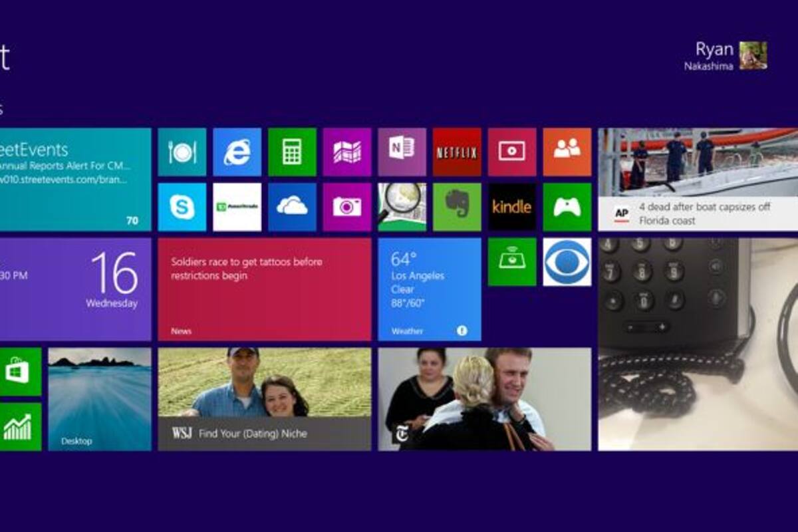This screenshot has height=532, width=798.
Task: Open the telephone photo tile
Action: coord(698,344)
